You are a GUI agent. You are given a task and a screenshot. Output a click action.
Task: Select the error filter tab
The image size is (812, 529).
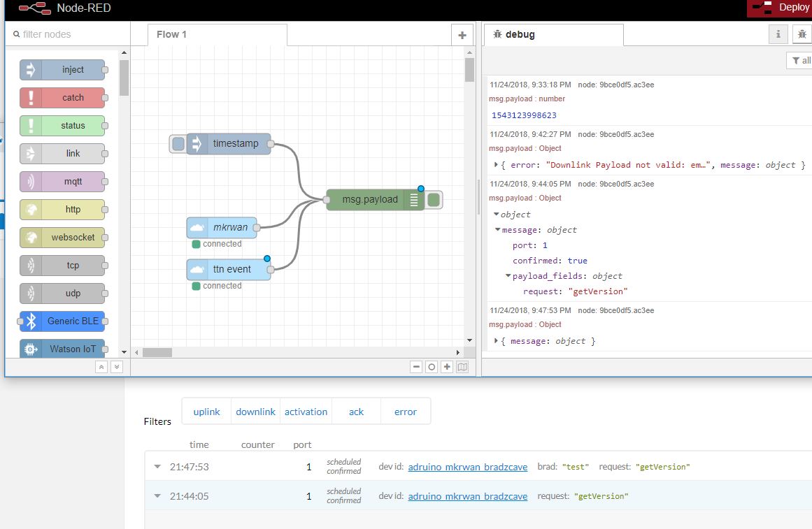[405, 412]
